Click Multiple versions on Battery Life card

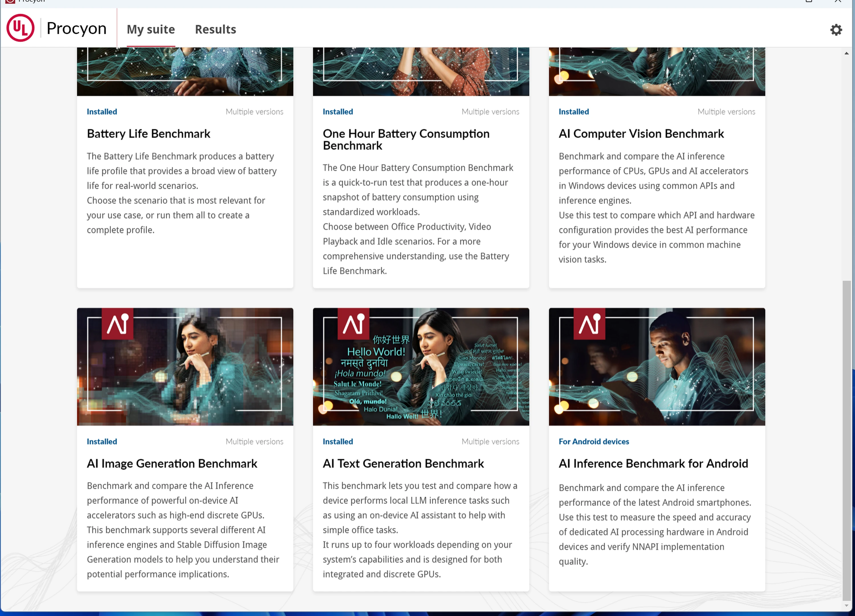255,112
